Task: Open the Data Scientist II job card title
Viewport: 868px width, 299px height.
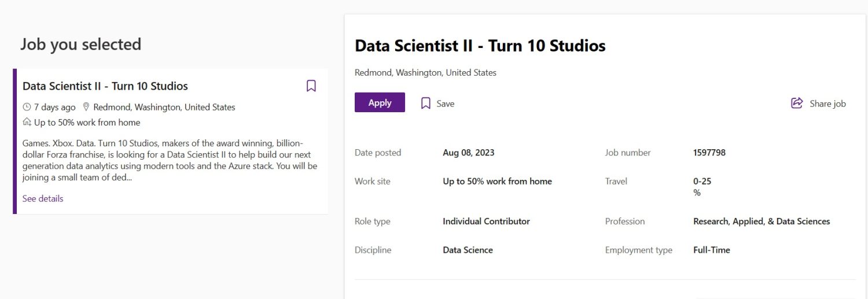Action: point(105,86)
